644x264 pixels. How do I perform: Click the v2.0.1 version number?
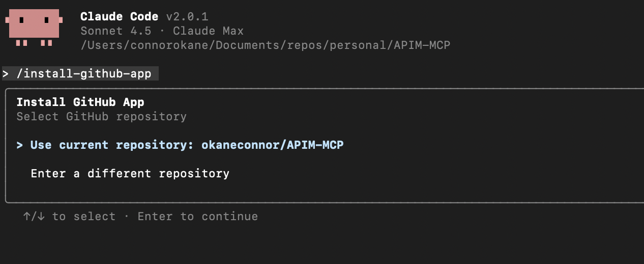point(187,17)
